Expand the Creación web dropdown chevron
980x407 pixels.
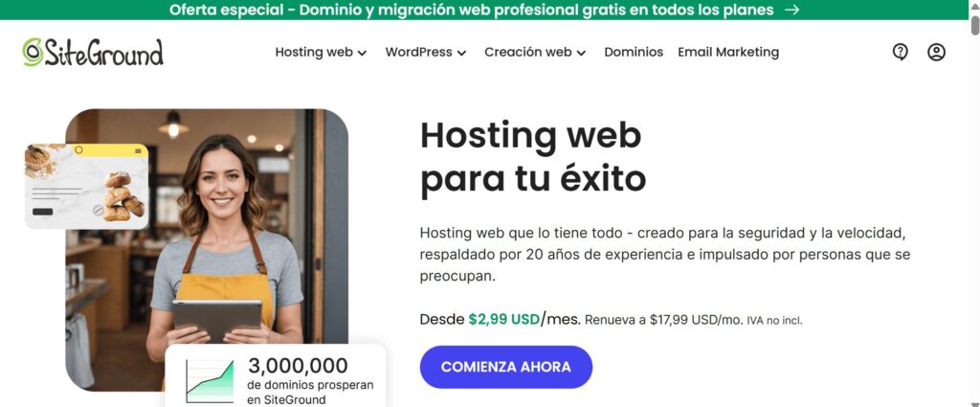click(x=581, y=53)
